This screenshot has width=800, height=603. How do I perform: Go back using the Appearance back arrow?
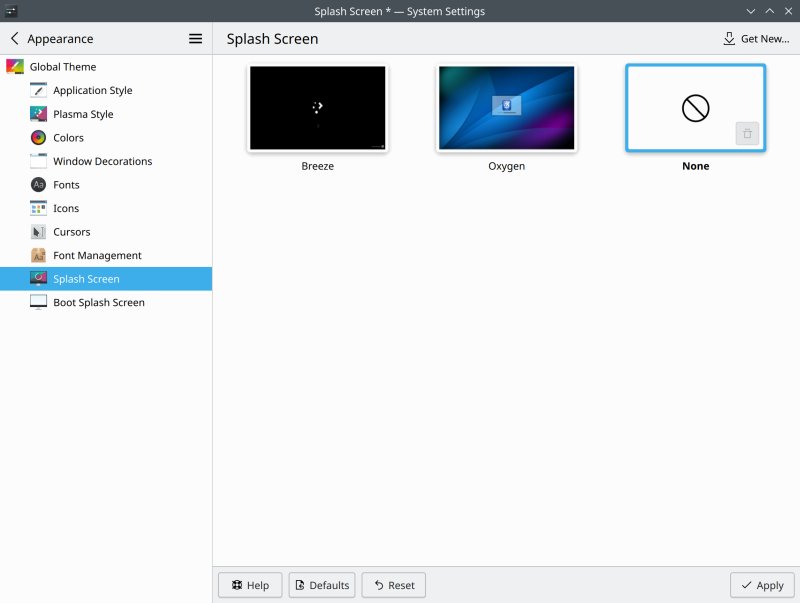click(x=15, y=39)
